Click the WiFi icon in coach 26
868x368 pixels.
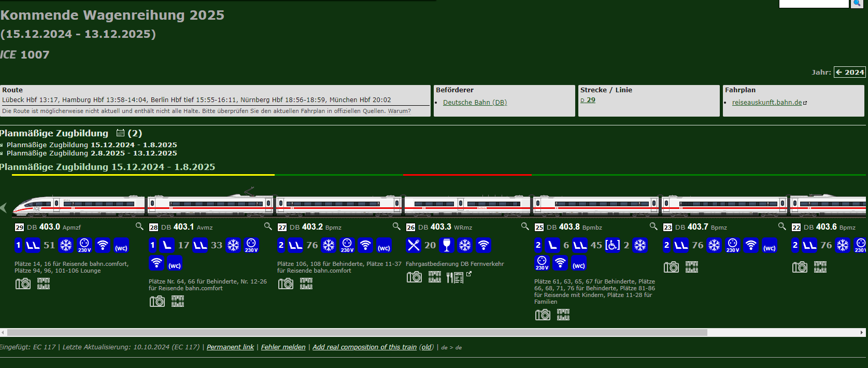483,245
